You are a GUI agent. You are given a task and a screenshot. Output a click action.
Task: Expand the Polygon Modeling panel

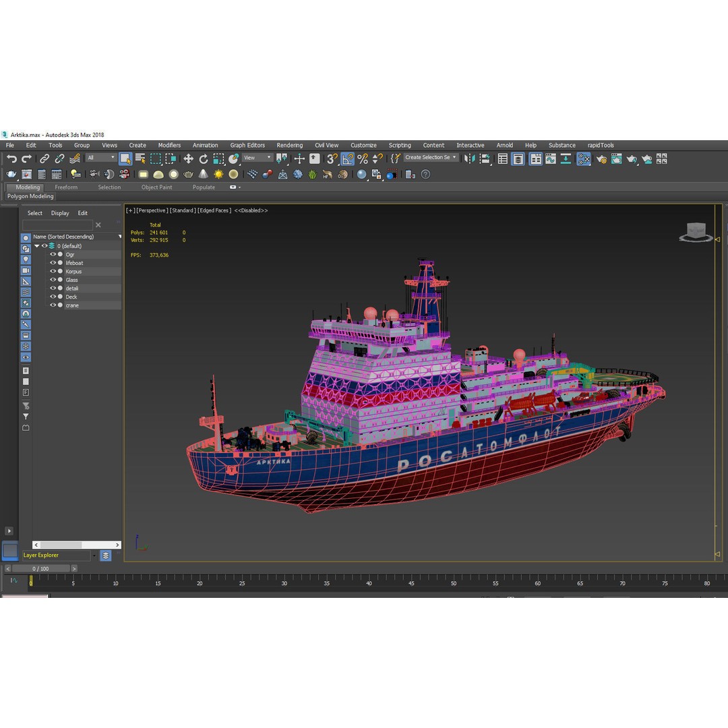point(30,196)
